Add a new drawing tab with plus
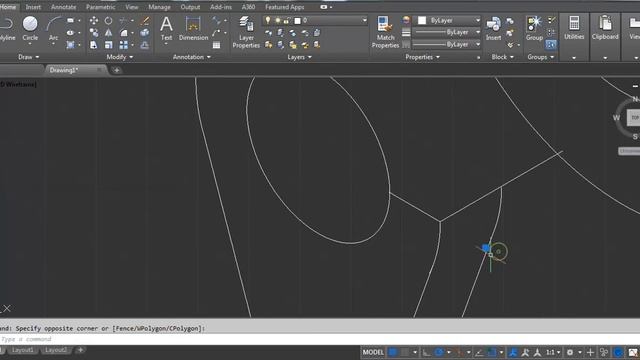 tap(116, 70)
